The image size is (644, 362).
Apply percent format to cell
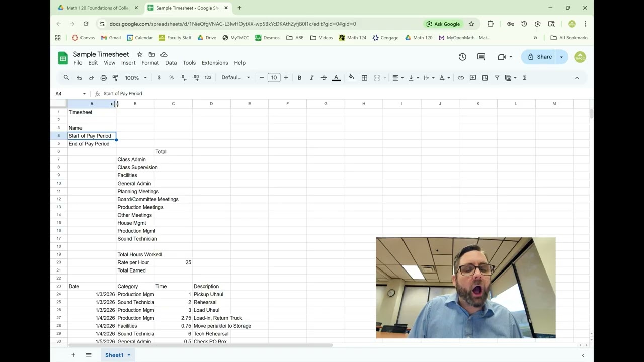(x=172, y=78)
